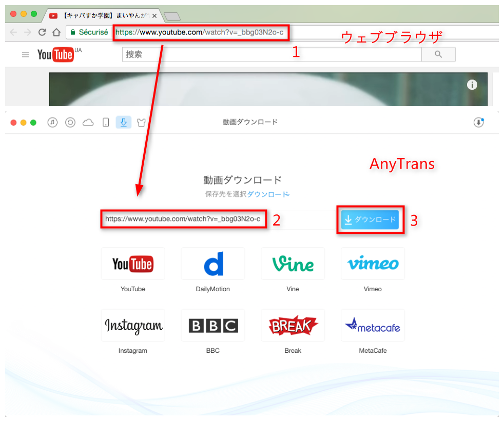Open a new browser tab
Viewport: 504px width, 422px height.
[172, 16]
